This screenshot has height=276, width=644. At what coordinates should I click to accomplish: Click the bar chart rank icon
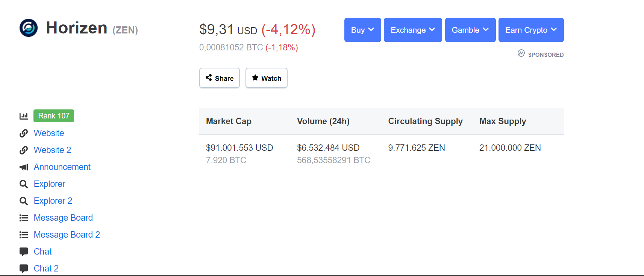24,116
